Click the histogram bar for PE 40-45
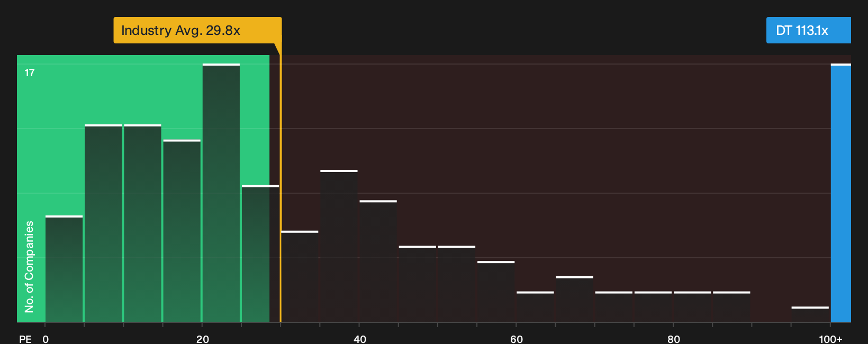This screenshot has width=868, height=344. (x=378, y=261)
